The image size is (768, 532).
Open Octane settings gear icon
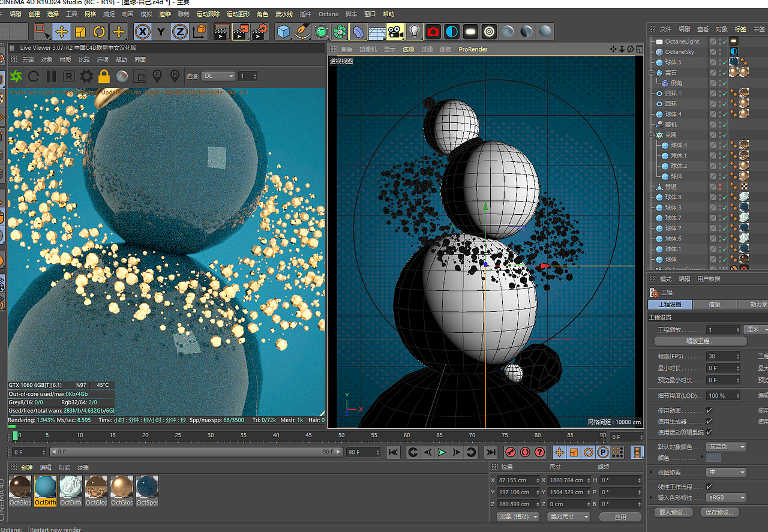coord(86,76)
